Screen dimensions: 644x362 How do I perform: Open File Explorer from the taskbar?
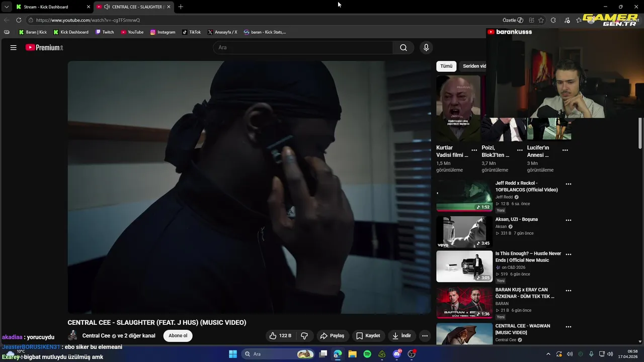point(352,354)
